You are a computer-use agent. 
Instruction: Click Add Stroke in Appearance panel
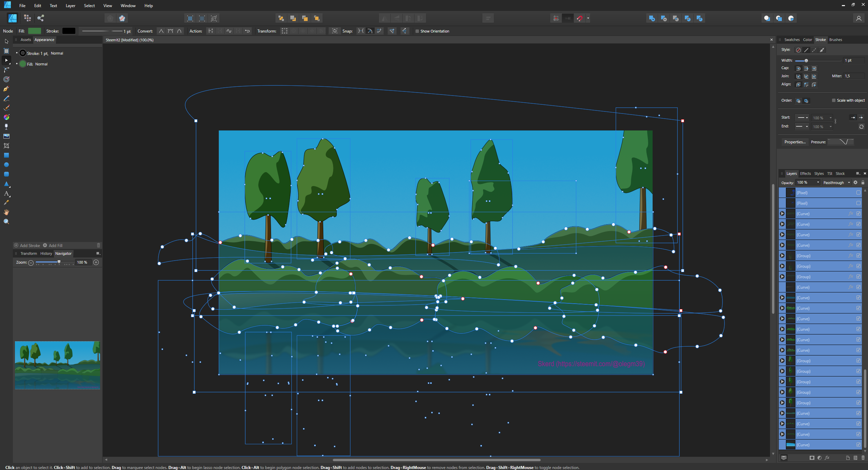tap(27, 245)
